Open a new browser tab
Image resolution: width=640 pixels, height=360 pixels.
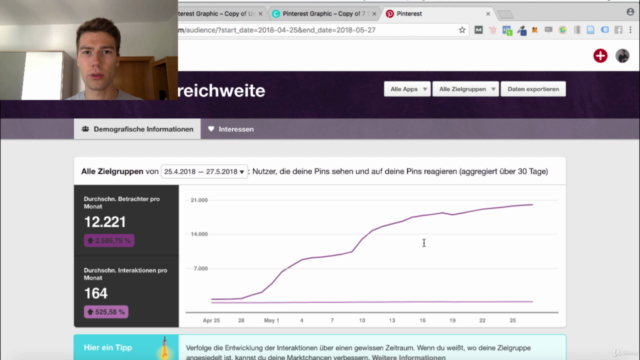[505, 15]
